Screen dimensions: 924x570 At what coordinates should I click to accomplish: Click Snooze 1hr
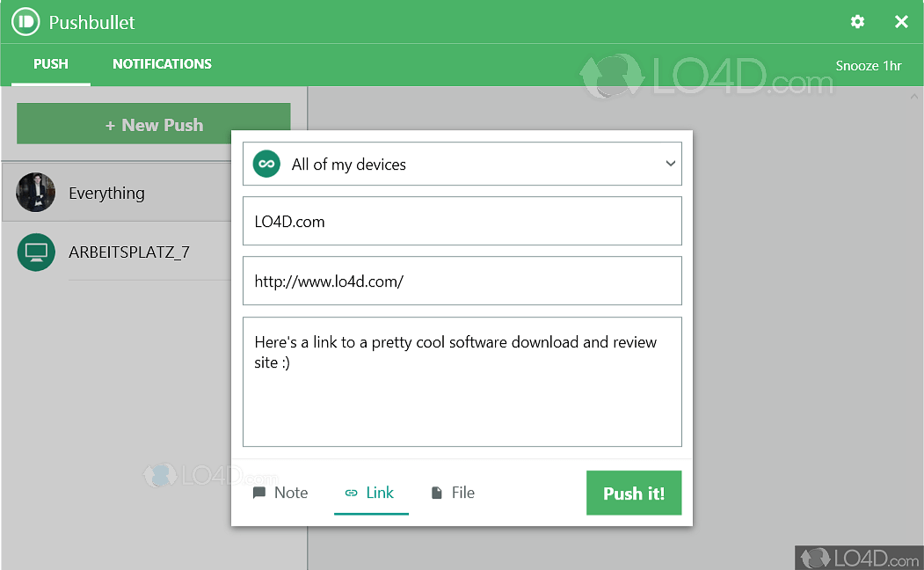click(868, 65)
